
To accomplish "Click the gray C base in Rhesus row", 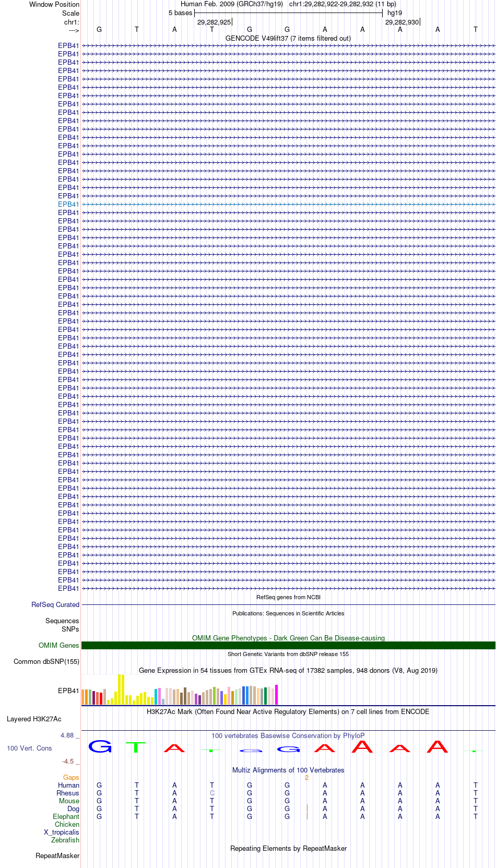I will pyautogui.click(x=212, y=793).
